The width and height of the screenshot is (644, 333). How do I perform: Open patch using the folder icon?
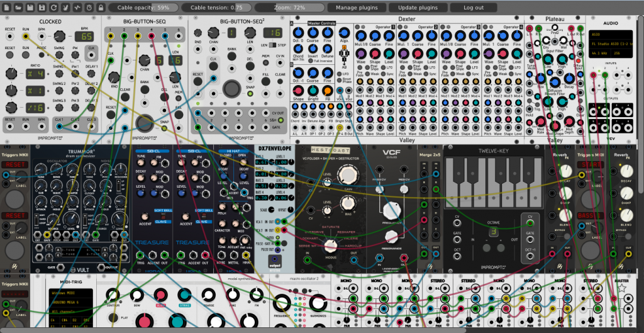(18, 8)
